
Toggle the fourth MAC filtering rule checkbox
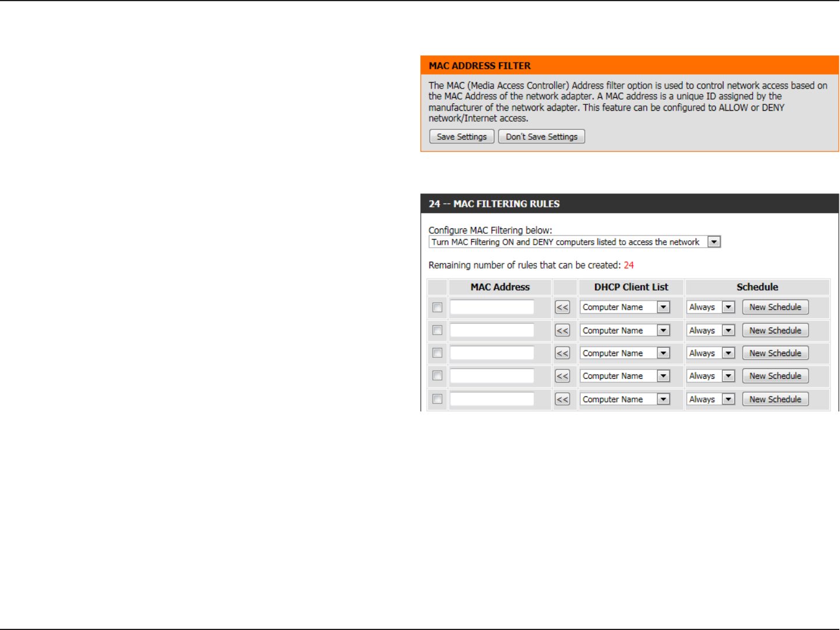pyautogui.click(x=437, y=376)
